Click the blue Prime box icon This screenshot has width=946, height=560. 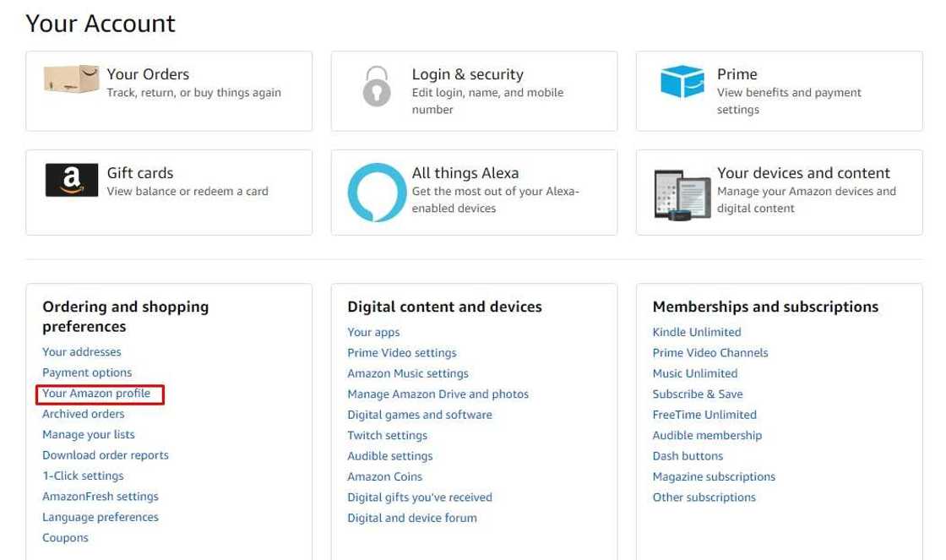tap(682, 82)
